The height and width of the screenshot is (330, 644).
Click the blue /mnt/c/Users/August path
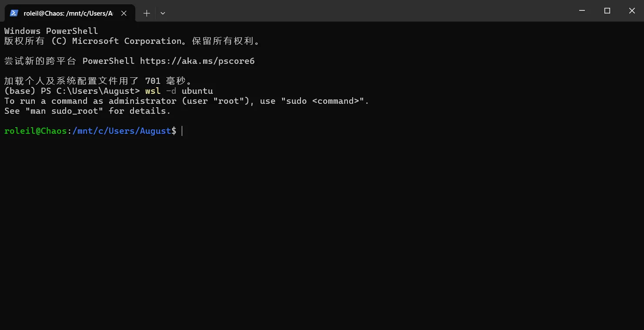(x=121, y=131)
